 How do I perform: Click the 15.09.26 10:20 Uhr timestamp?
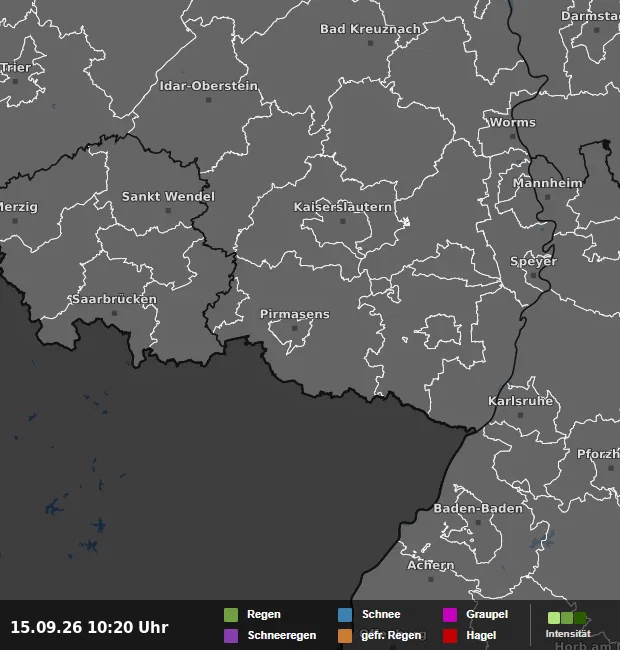tap(90, 627)
